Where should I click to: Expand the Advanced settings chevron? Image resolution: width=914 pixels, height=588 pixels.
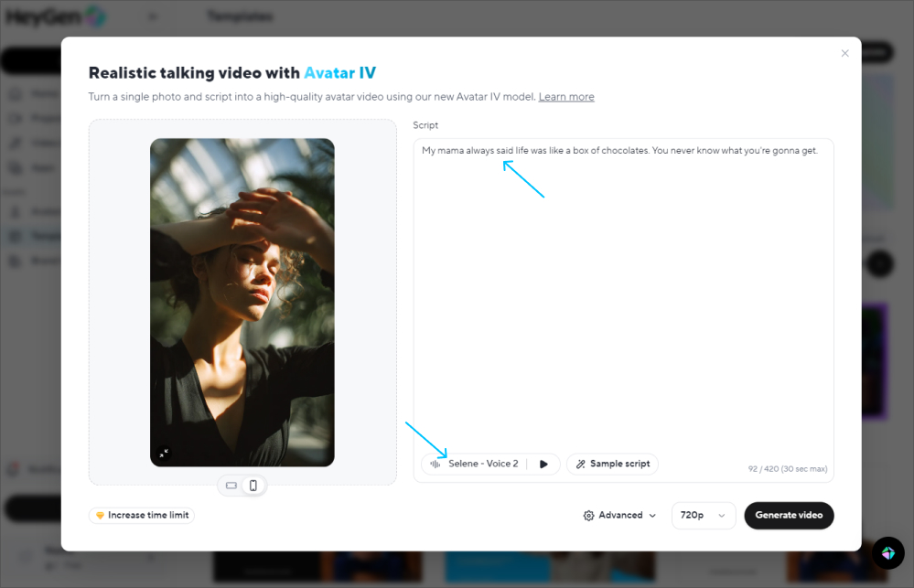point(652,516)
